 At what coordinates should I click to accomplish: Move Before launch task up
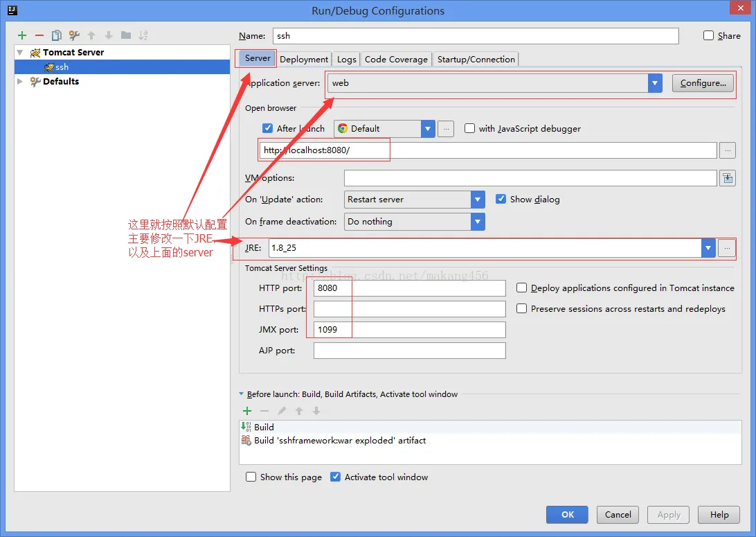[299, 411]
